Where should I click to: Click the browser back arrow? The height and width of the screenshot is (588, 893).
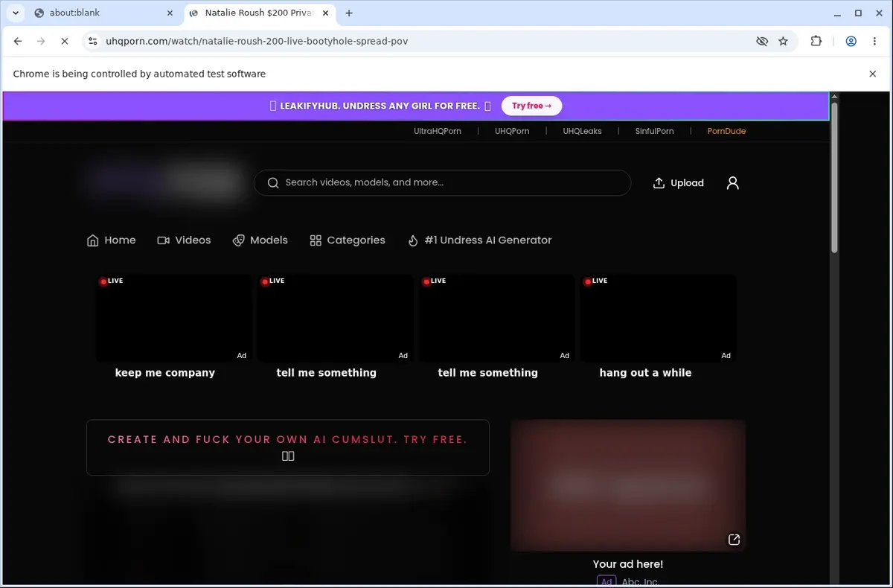pos(18,42)
